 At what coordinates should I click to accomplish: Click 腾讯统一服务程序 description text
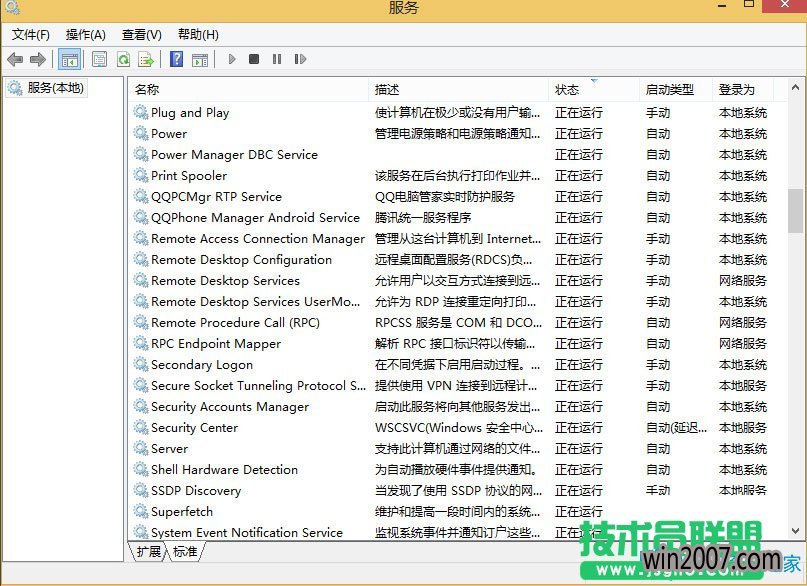[x=423, y=218]
